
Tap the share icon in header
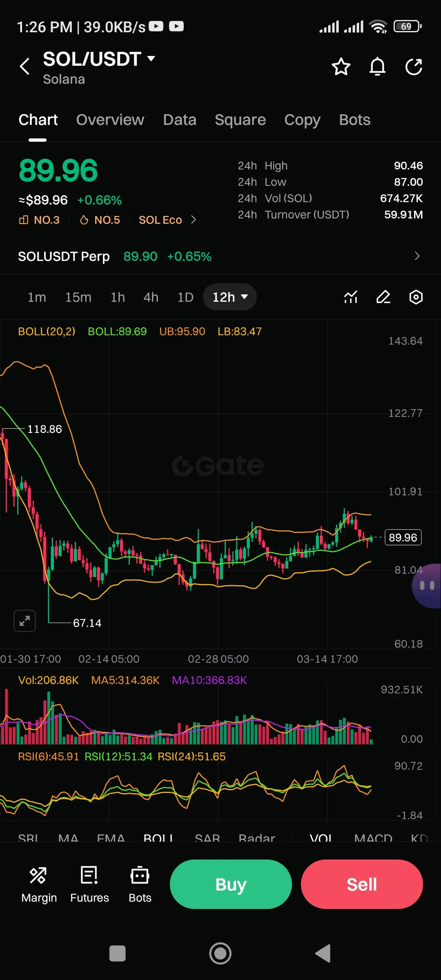tap(414, 67)
